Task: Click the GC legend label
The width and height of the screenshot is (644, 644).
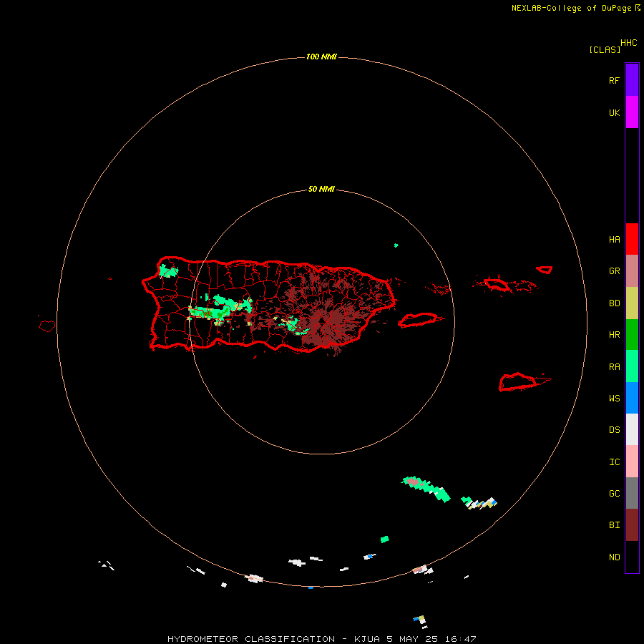Action: coord(614,494)
